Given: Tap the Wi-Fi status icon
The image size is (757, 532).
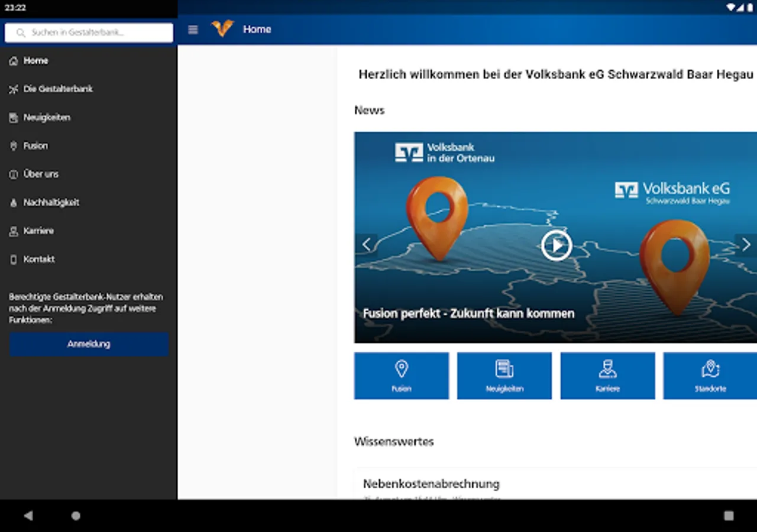Looking at the screenshot, I should (x=731, y=8).
